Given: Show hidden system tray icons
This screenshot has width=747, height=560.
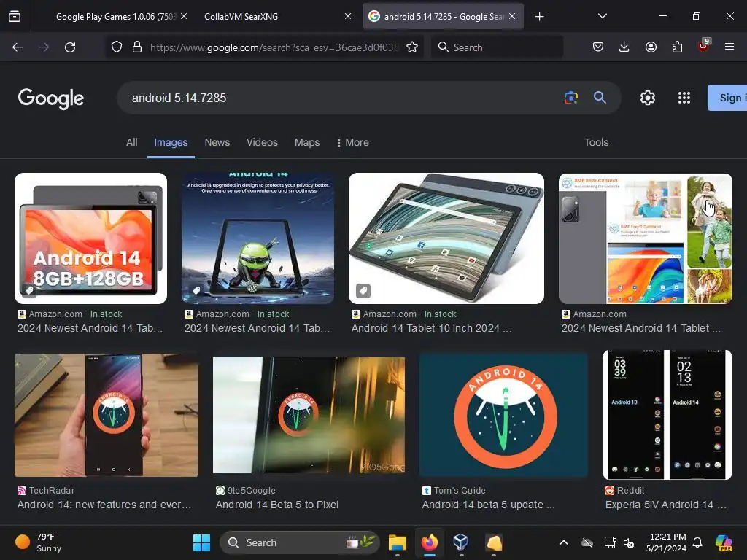Looking at the screenshot, I should 564,542.
